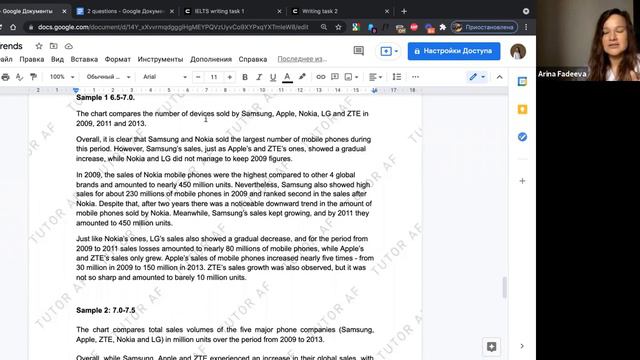Click the move to folder icon
Viewport: 640px width, 360px height.
click(53, 46)
